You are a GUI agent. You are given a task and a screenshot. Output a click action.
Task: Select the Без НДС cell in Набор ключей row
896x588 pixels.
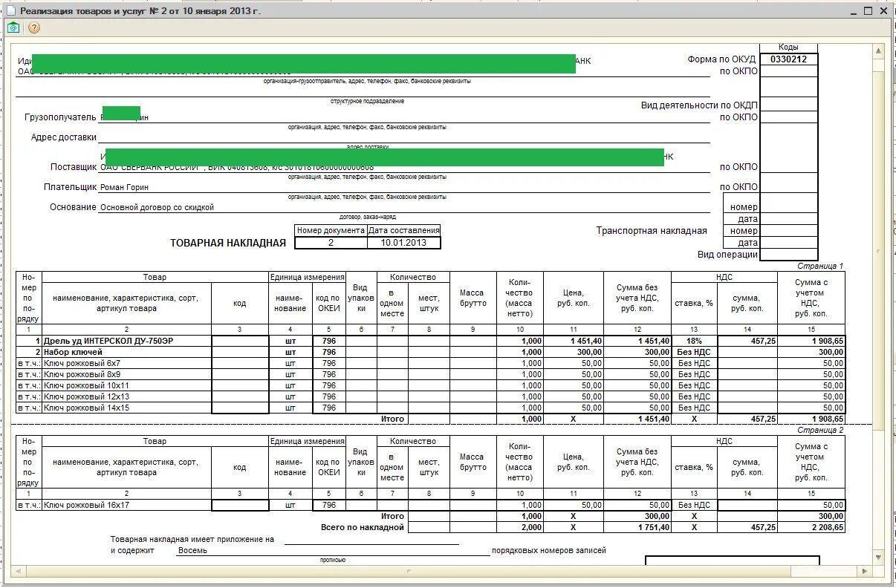pos(694,352)
